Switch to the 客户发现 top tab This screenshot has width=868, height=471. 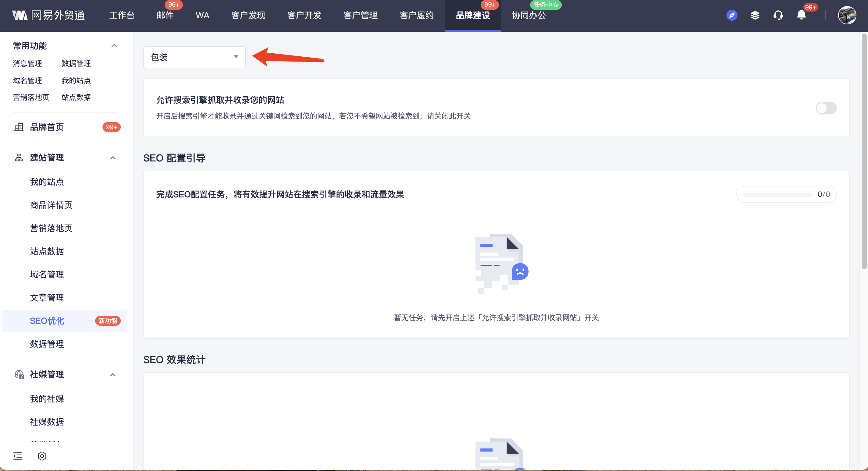pos(248,15)
